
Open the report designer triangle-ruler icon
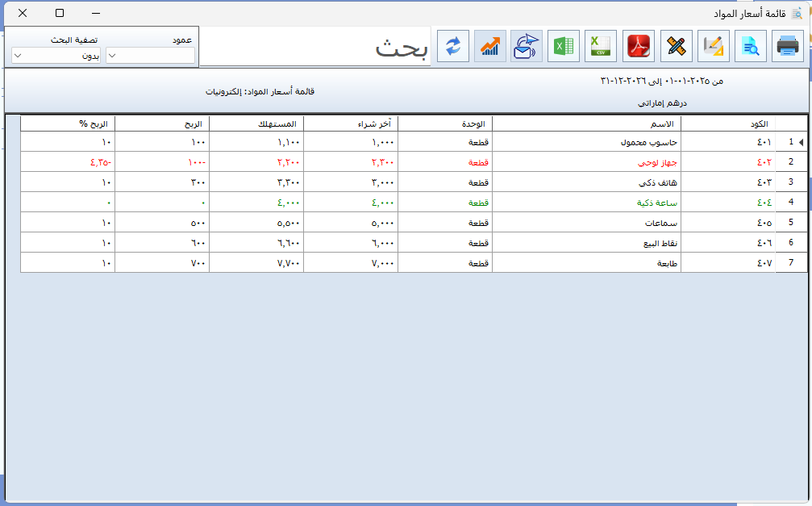point(713,47)
